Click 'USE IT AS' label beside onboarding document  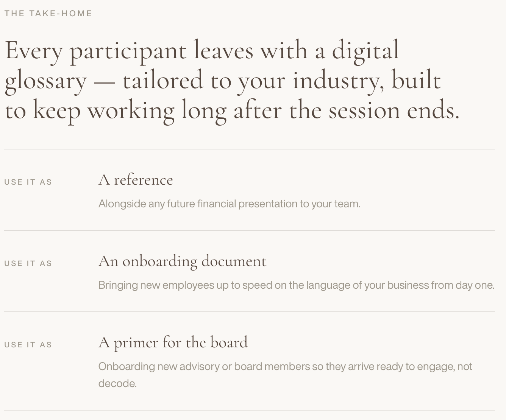tap(28, 263)
